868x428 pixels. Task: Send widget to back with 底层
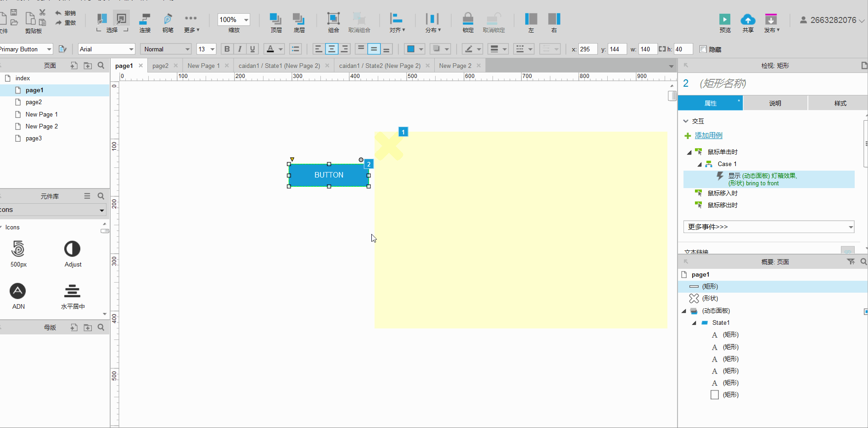pyautogui.click(x=299, y=22)
